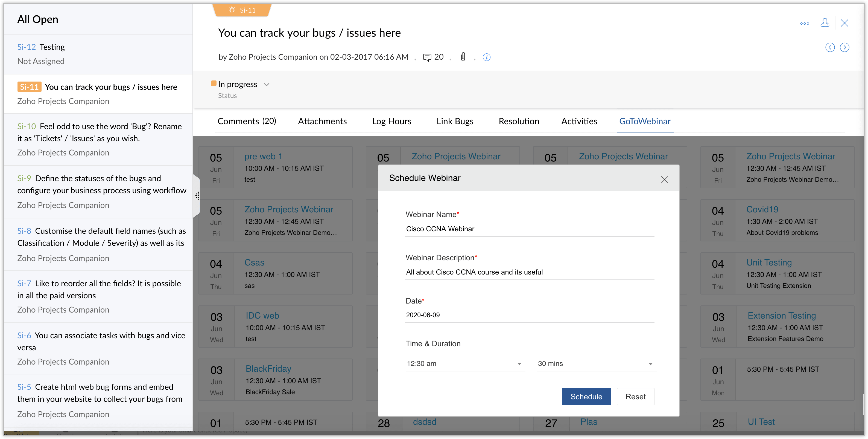This screenshot has width=868, height=439.
Task: Open bug Si-5 about web forms
Action: (x=98, y=400)
